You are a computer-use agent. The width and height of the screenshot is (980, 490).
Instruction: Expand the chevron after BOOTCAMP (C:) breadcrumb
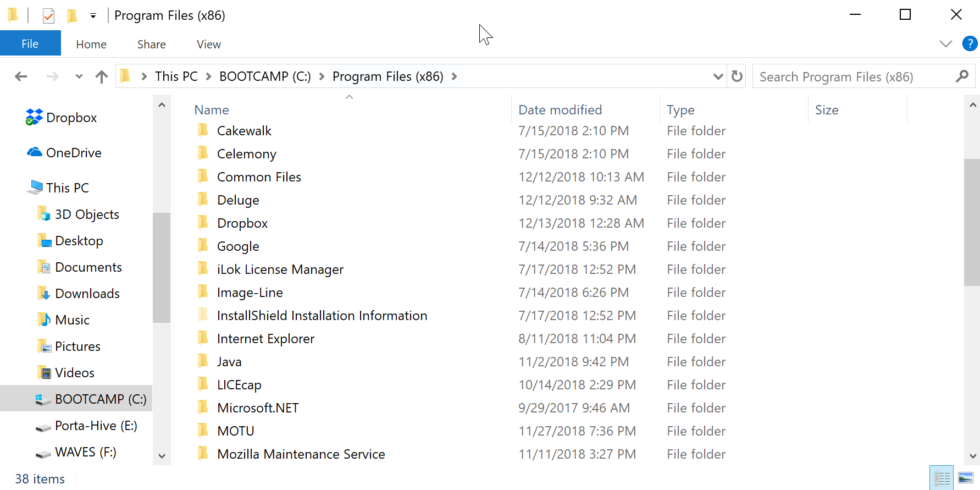(x=322, y=76)
